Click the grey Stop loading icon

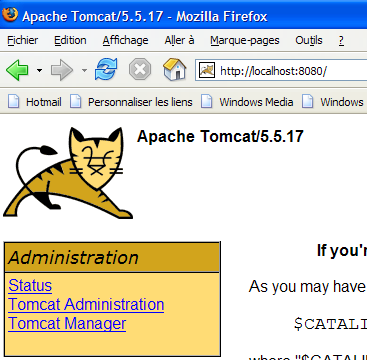[140, 69]
